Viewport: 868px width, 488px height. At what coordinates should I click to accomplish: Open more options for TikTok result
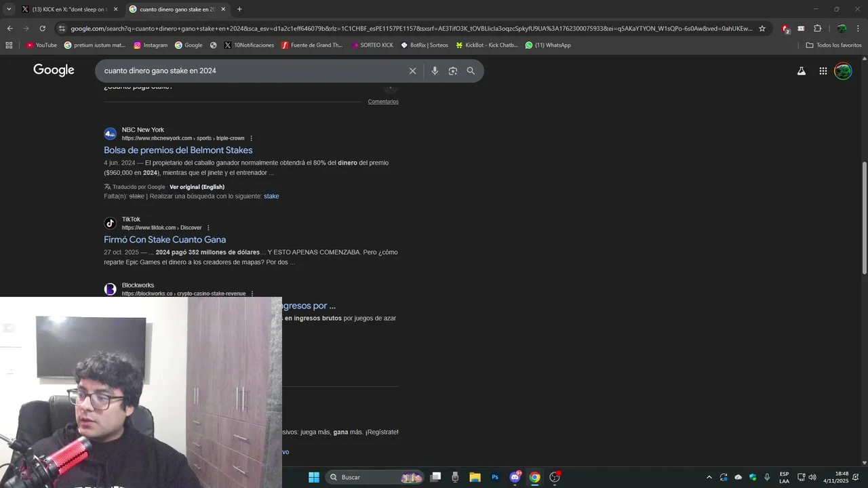pos(208,228)
